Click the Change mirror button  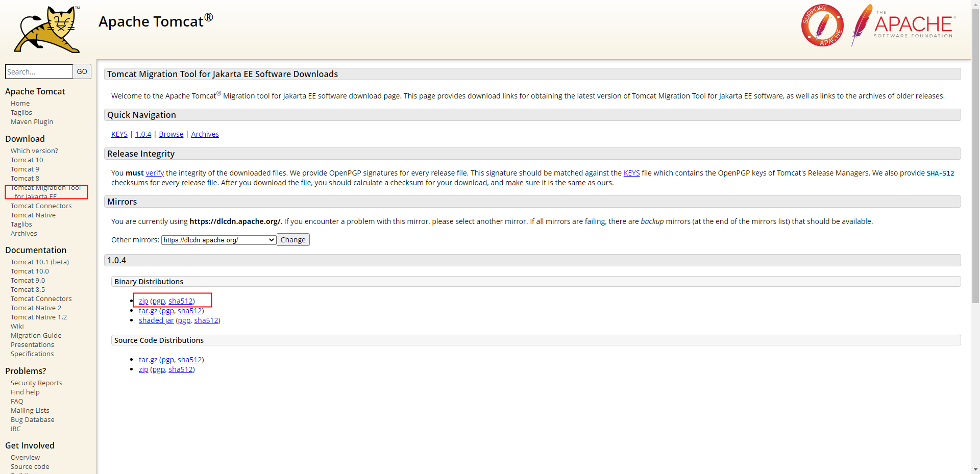[293, 240]
